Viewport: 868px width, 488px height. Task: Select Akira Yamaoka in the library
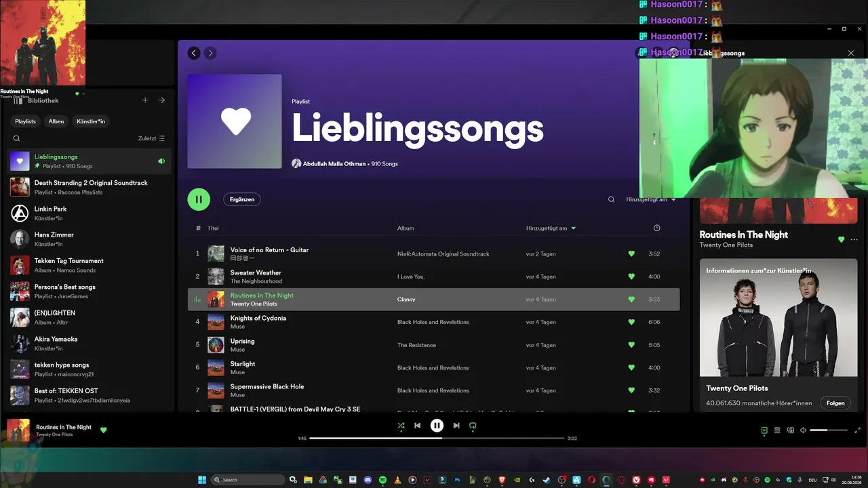(x=89, y=343)
